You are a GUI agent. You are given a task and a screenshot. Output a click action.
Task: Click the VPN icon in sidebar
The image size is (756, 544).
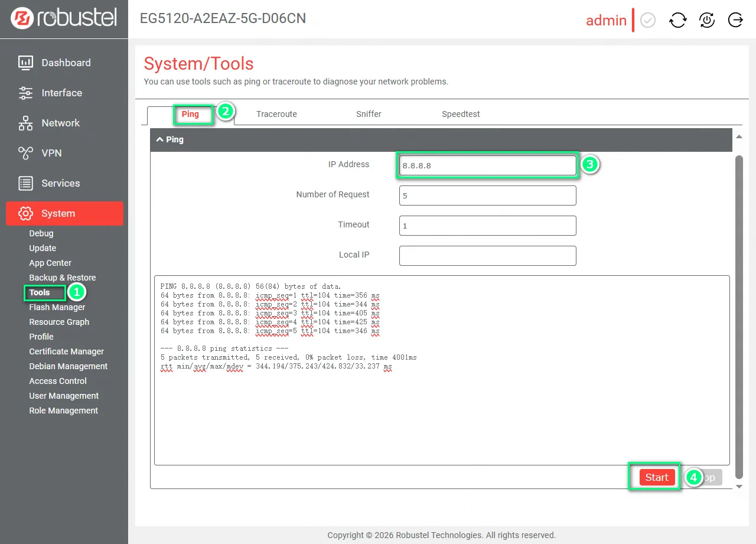[x=25, y=153]
